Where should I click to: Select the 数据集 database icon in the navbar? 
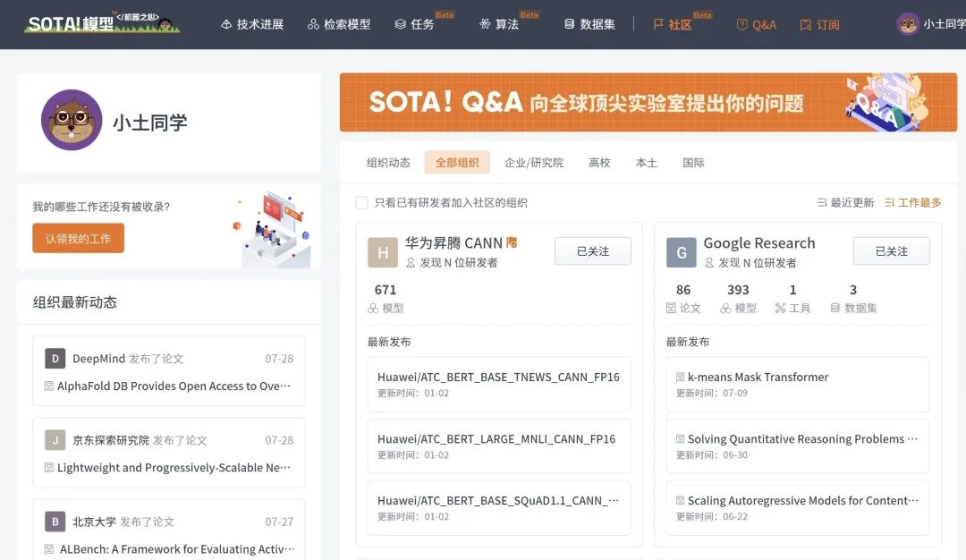coord(569,24)
